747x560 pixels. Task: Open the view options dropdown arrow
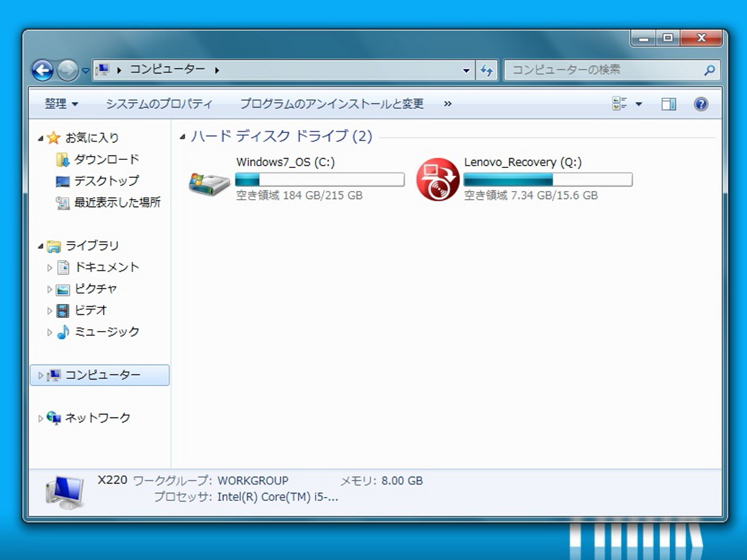[638, 105]
